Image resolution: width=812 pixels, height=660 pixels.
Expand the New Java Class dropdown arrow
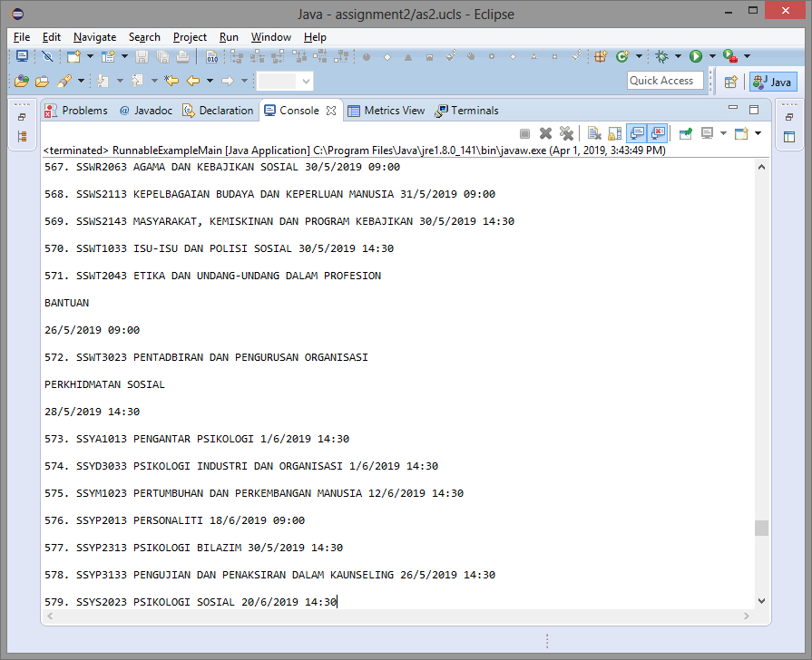click(639, 56)
